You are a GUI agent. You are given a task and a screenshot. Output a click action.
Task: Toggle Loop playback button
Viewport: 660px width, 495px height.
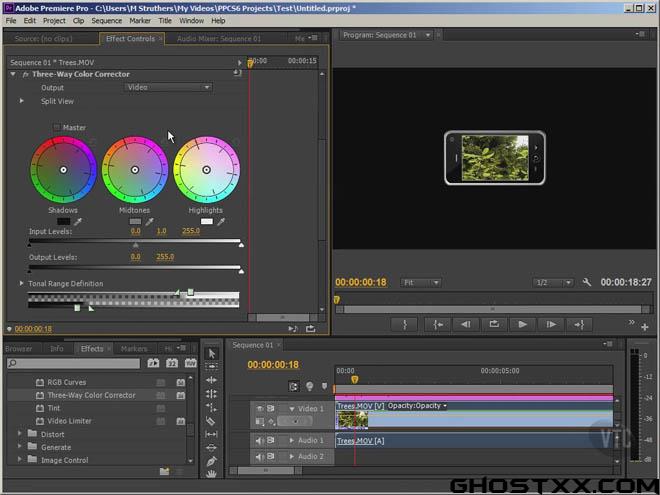tap(494, 325)
